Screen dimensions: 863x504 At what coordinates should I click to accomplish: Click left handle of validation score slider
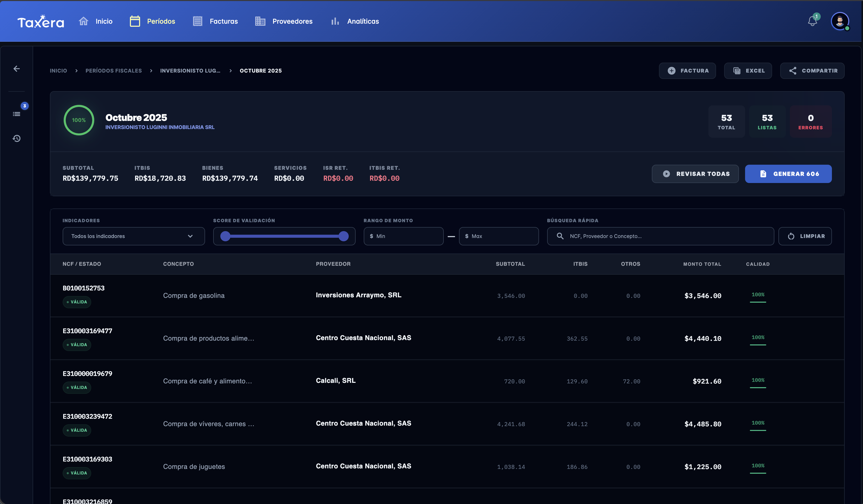[225, 236]
